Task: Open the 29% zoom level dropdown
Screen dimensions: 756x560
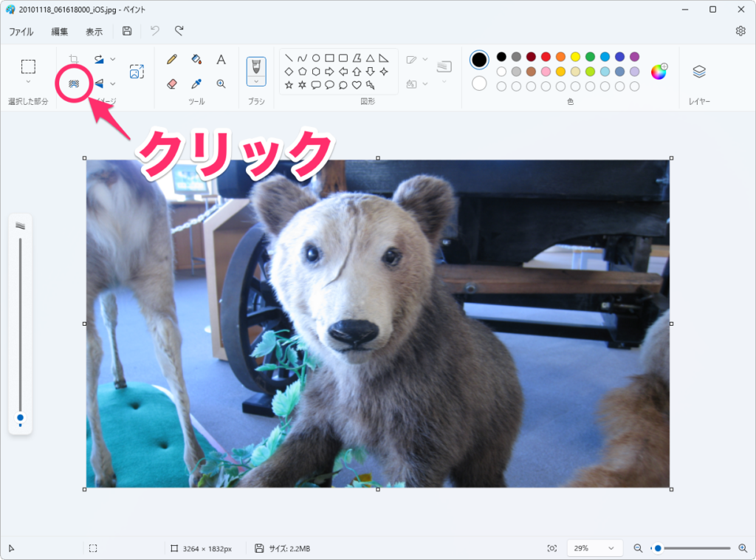Action: [x=594, y=548]
